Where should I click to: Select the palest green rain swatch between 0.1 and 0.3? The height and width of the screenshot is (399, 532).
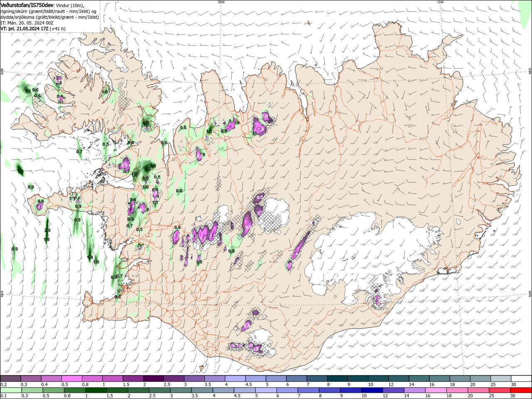click(11, 390)
